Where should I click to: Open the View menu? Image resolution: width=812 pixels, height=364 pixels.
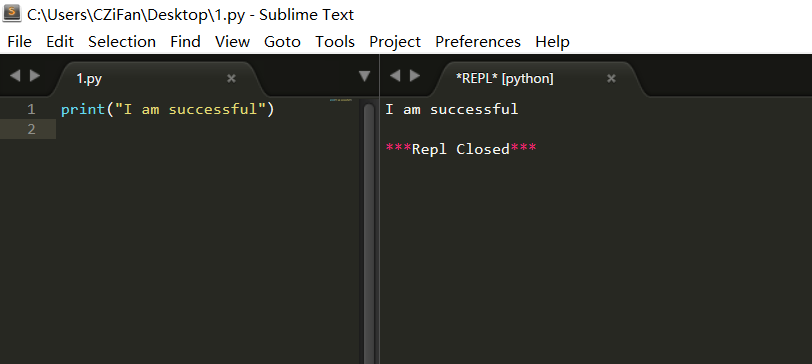coord(233,41)
